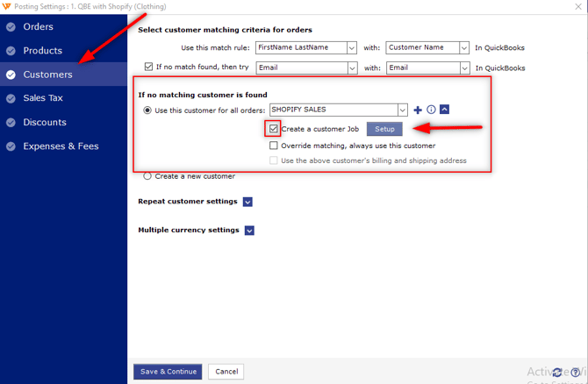Close the Posting Settings window

578,6
